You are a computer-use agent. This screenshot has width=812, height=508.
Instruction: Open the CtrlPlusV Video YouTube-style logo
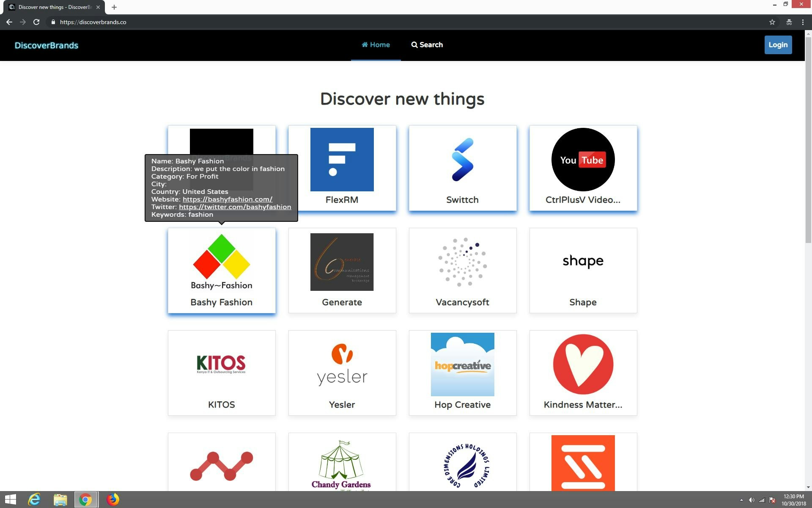point(583,159)
